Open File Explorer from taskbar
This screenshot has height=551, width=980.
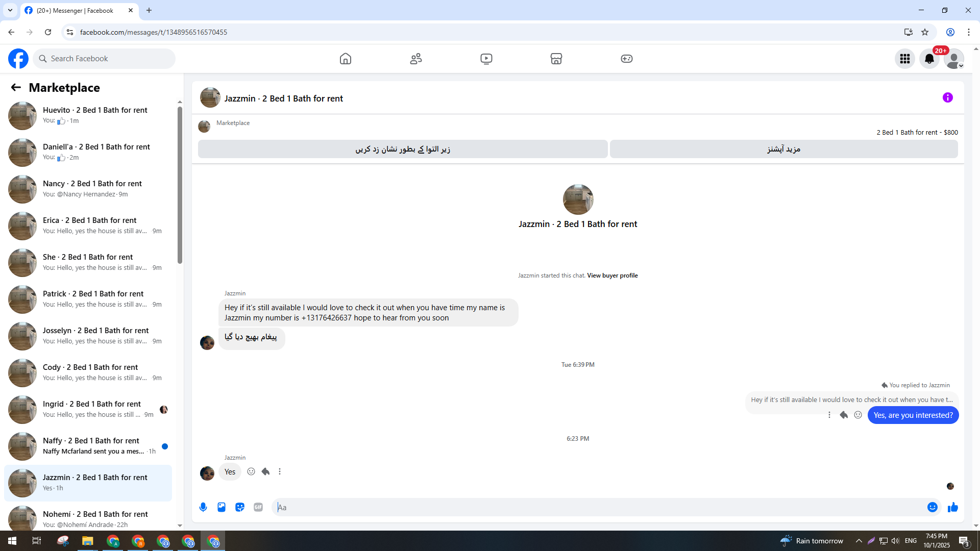pyautogui.click(x=88, y=541)
